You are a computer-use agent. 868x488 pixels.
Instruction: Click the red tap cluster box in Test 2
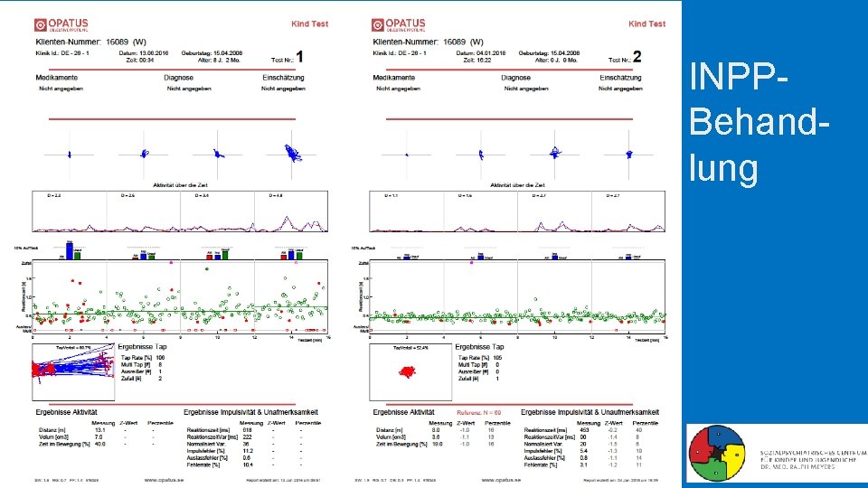tap(410, 372)
